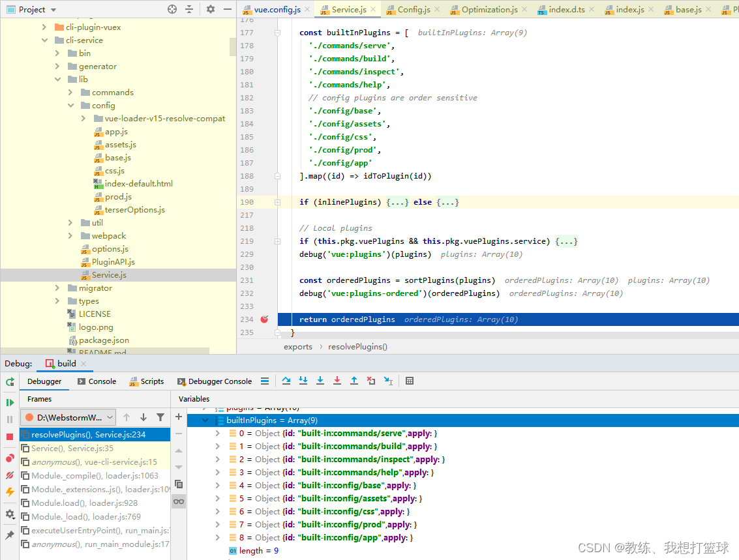The width and height of the screenshot is (739, 560).
Task: Open debugger settings gear
Action: click(10, 514)
